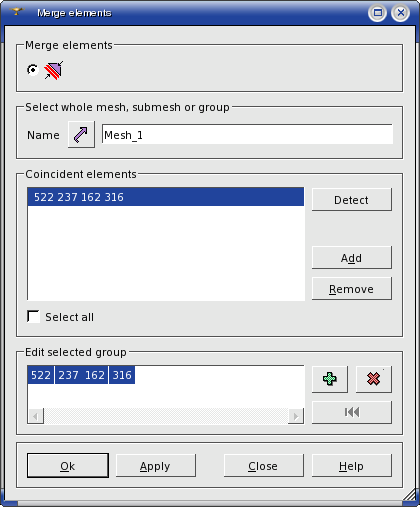420x507 pixels.
Task: Click the red cross remove icon
Action: pos(374,379)
